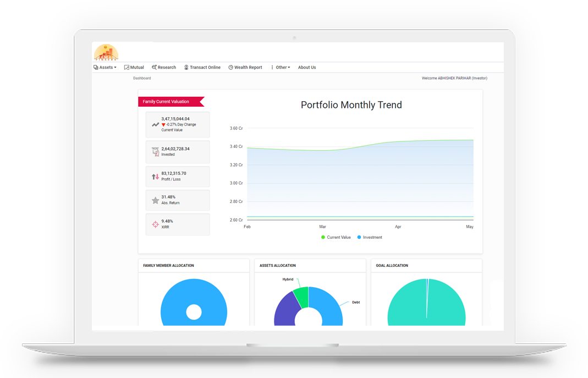Open the Assets dropdown menu

105,68
